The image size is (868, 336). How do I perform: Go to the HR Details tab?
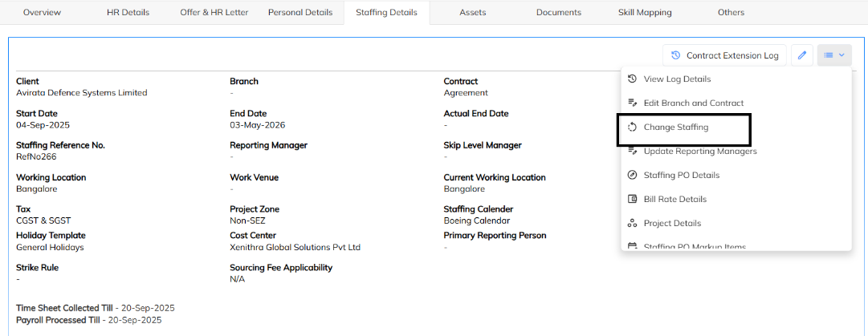point(128,12)
